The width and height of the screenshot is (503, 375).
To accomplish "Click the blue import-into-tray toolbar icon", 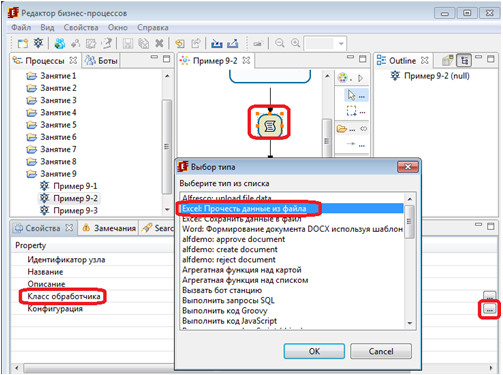I will click(x=217, y=43).
